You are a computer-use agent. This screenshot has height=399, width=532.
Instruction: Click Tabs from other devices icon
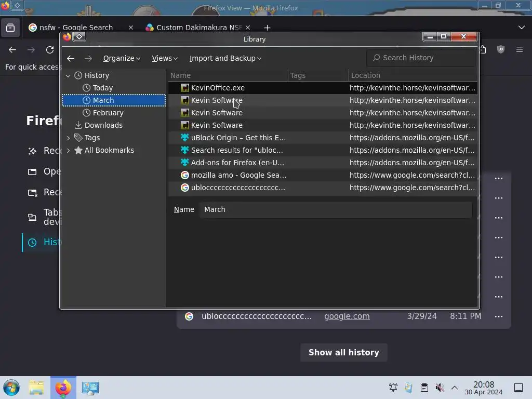[32, 217]
